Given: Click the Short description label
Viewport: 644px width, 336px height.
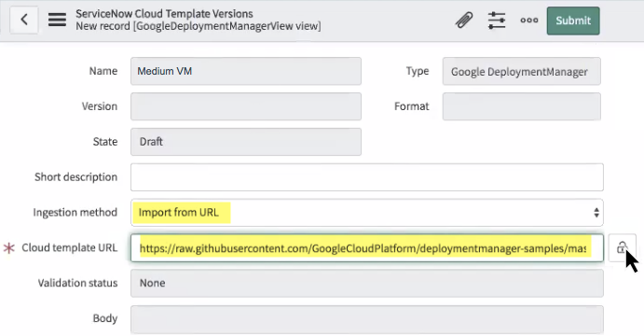Looking at the screenshot, I should [76, 176].
